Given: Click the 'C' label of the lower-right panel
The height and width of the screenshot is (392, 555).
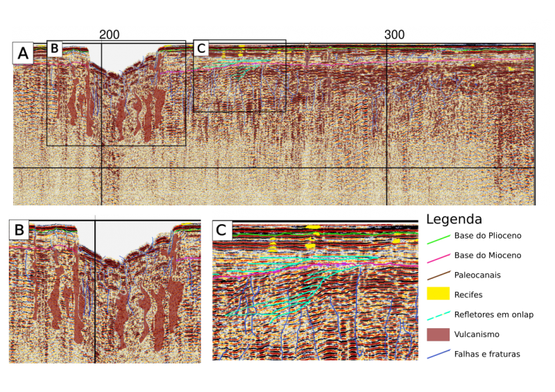Looking at the screenshot, I should point(221,230).
